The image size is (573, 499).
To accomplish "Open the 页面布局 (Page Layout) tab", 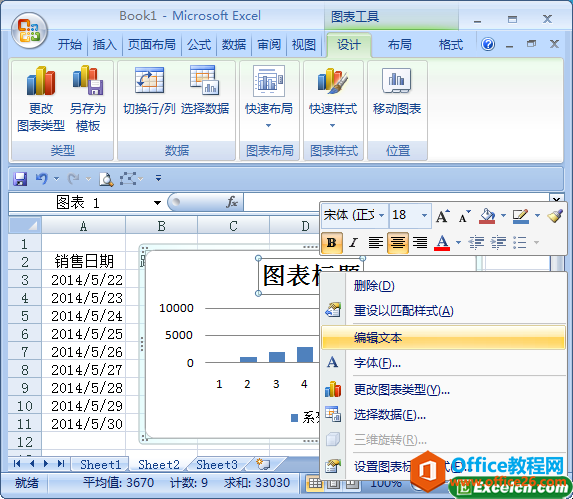I will point(152,45).
